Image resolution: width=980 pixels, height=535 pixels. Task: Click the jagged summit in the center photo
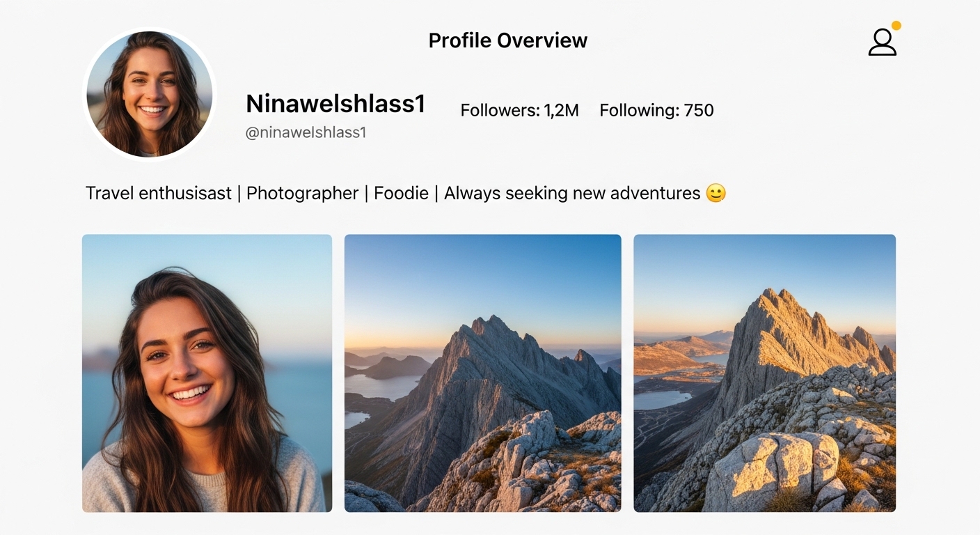coord(493,326)
